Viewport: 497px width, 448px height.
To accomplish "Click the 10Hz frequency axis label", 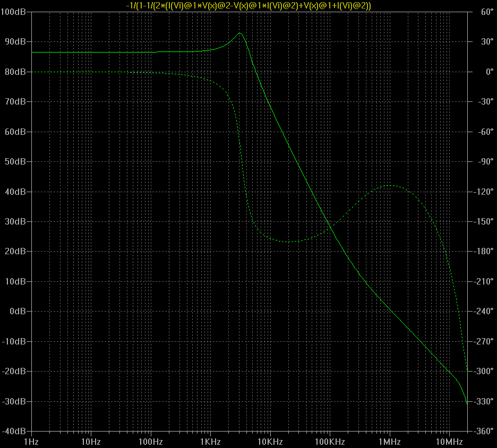I will pyautogui.click(x=91, y=442).
